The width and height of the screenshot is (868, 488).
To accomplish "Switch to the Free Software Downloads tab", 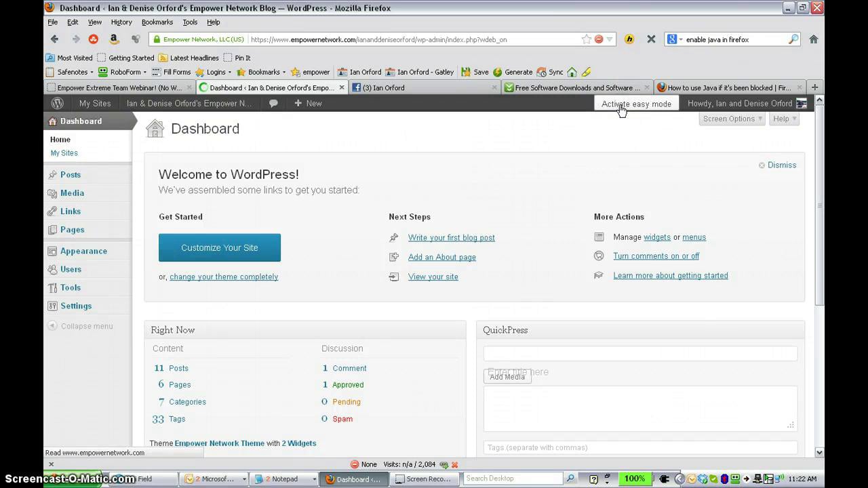I will (576, 87).
